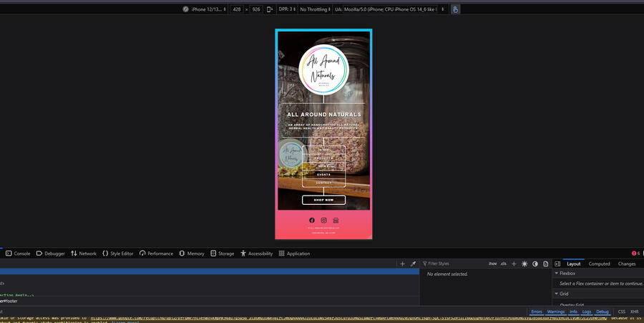This screenshot has width=644, height=323.
Task: Toggle dark color scheme simulation icon
Action: click(x=535, y=264)
